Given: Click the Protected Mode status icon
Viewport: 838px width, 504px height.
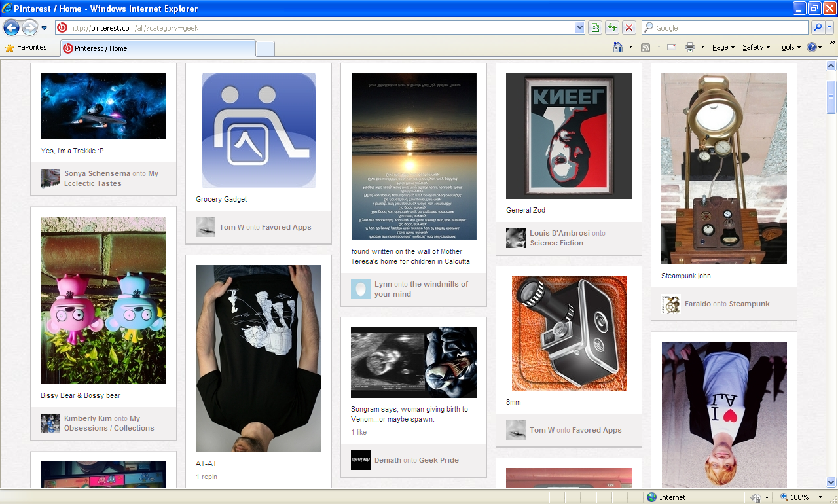Looking at the screenshot, I should (756, 497).
